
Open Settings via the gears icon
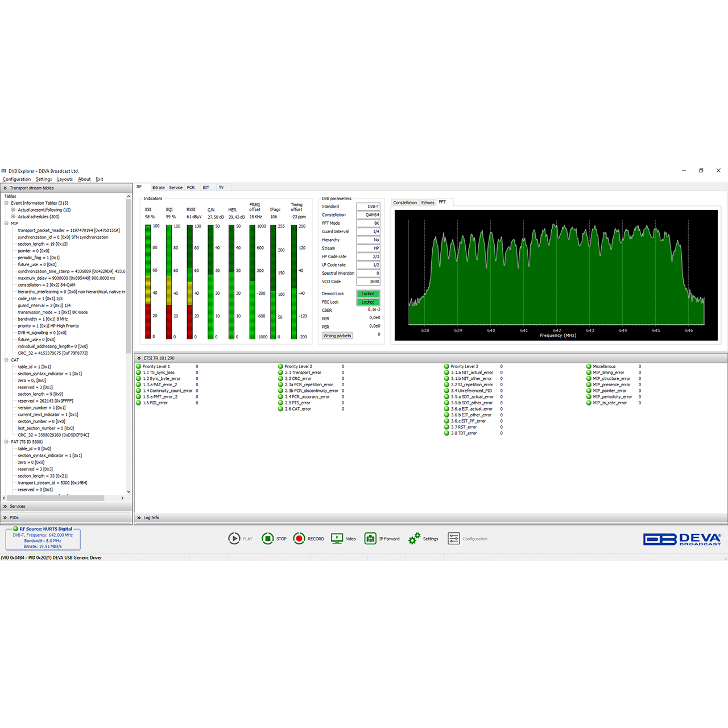point(414,538)
